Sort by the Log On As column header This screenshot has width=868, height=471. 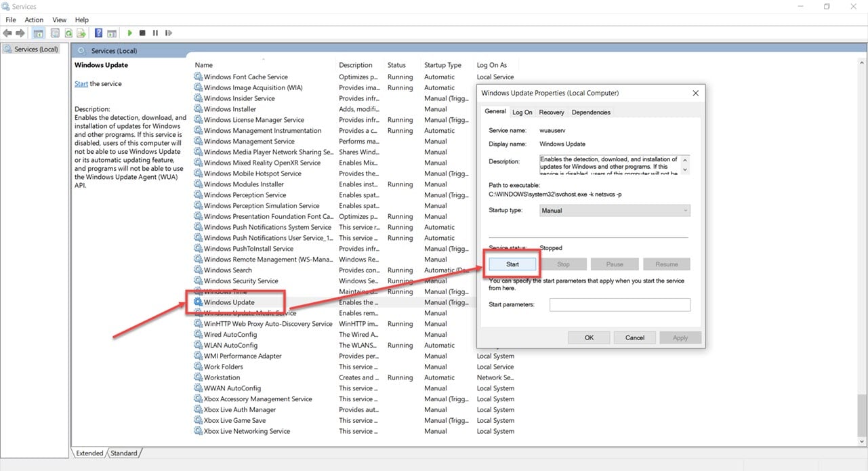pos(492,65)
